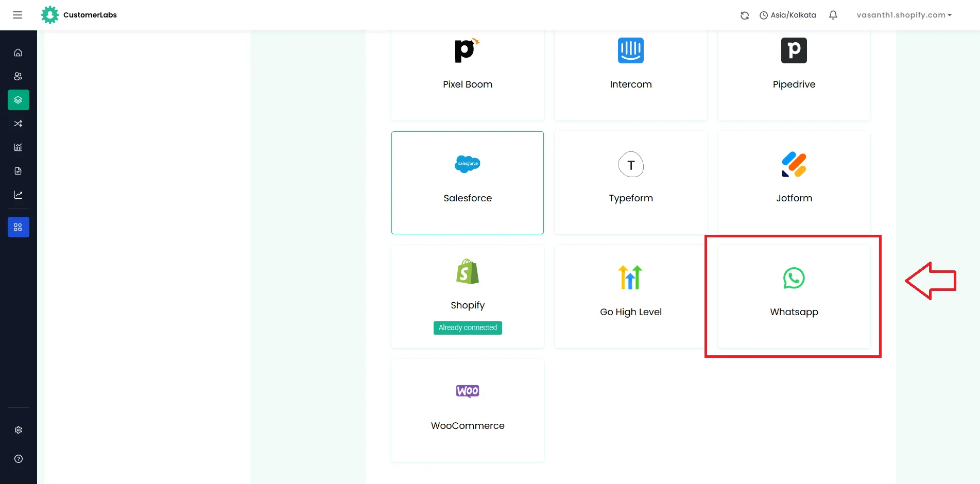The width and height of the screenshot is (980, 484).
Task: Click the Typeform T logo
Action: click(x=631, y=164)
